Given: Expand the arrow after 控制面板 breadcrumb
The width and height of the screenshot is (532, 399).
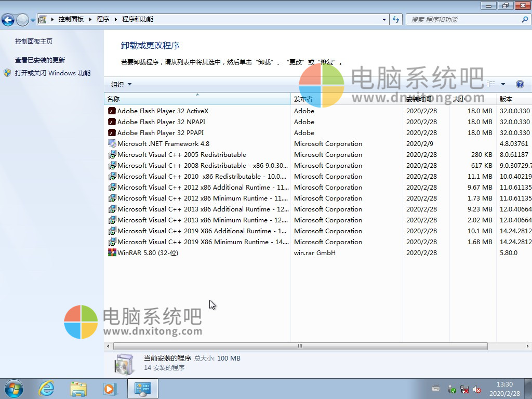Looking at the screenshot, I should (90, 19).
